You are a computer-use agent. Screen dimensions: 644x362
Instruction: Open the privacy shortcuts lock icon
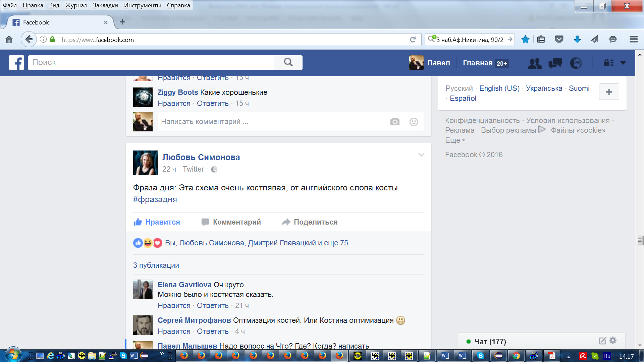608,63
